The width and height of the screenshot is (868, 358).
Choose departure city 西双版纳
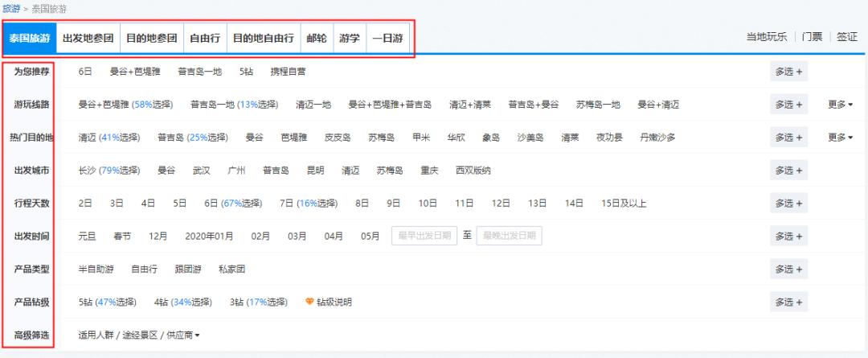tap(473, 170)
